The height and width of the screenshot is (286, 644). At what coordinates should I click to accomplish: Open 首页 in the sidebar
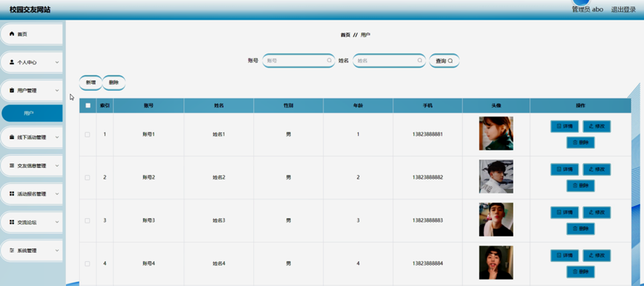coord(32,35)
